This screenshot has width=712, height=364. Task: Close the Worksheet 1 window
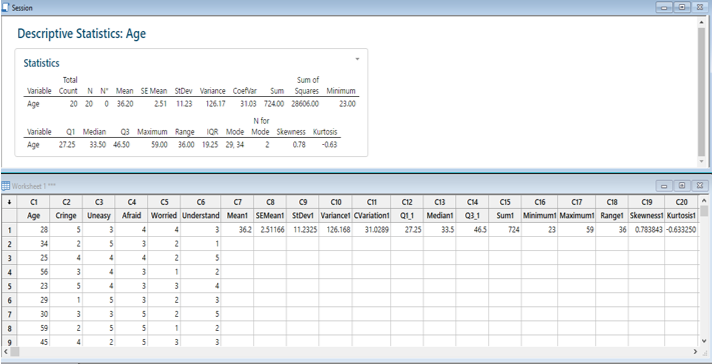(699, 186)
